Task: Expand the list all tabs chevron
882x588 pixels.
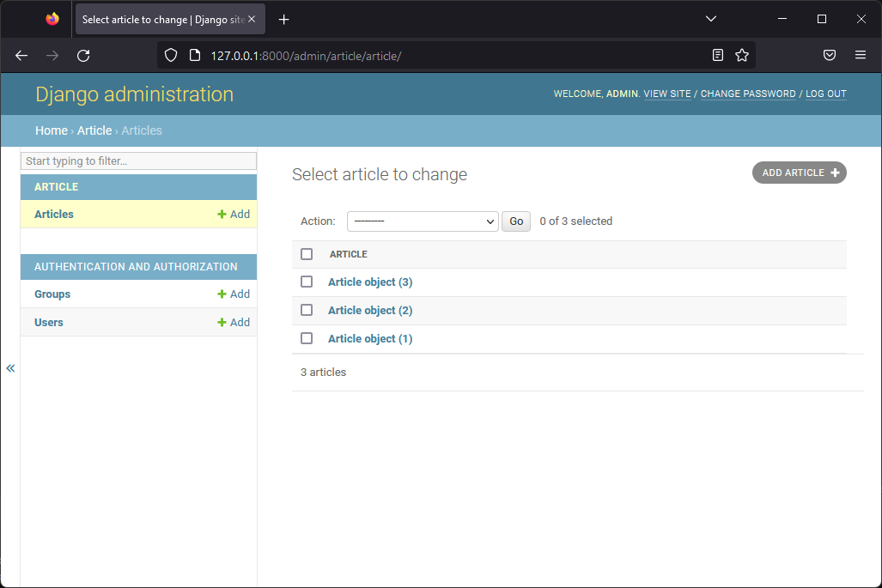Action: pyautogui.click(x=710, y=19)
